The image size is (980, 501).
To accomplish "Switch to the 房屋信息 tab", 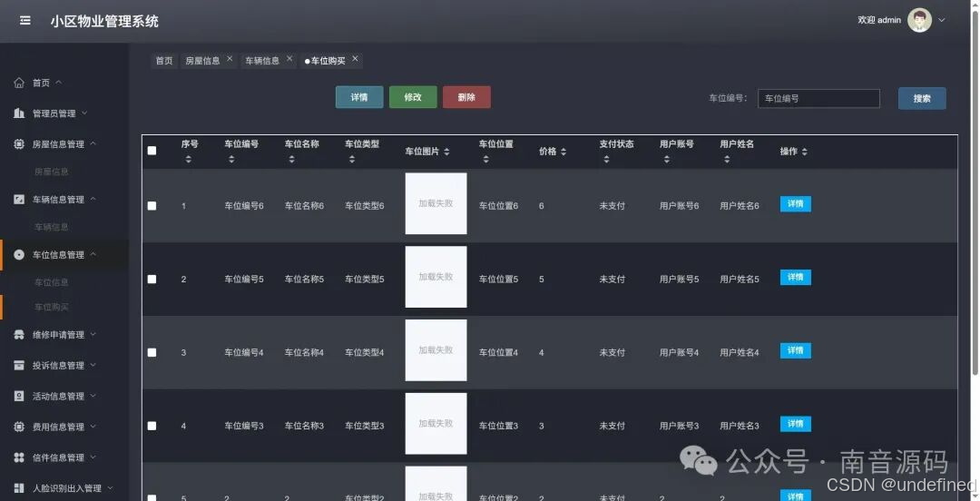I will point(202,61).
